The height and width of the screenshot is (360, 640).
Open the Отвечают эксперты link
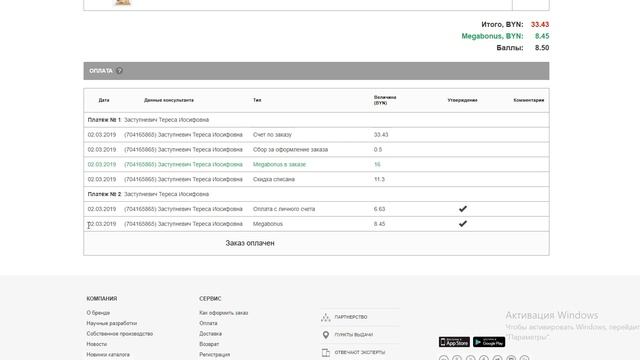coord(360,352)
